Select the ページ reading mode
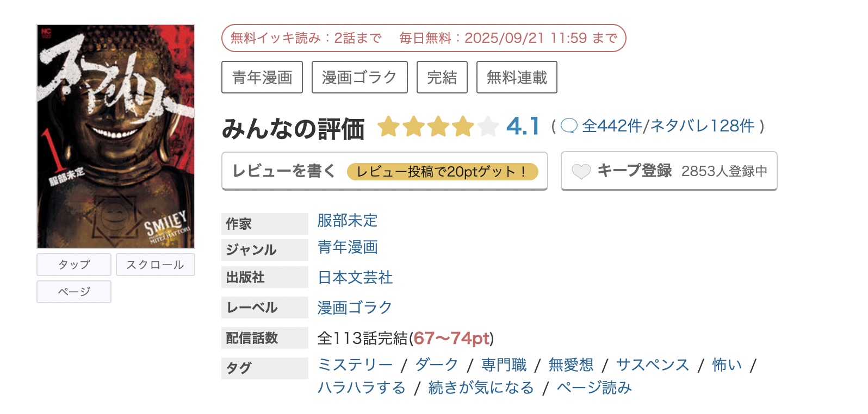This screenshot has width=868, height=414. pyautogui.click(x=73, y=292)
